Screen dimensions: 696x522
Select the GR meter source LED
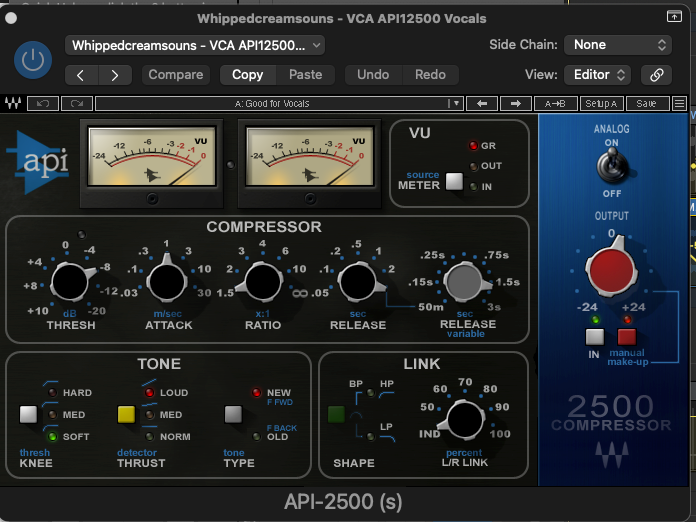click(x=473, y=146)
